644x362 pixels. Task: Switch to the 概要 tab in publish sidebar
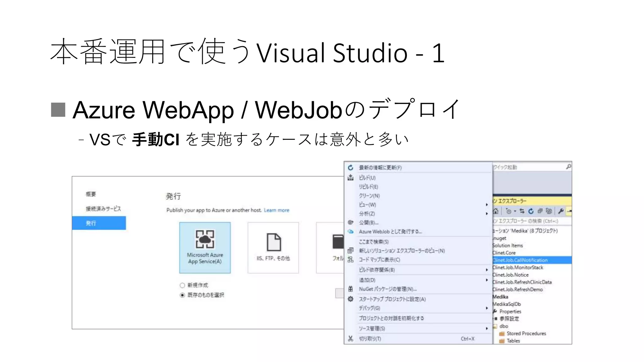(x=91, y=194)
